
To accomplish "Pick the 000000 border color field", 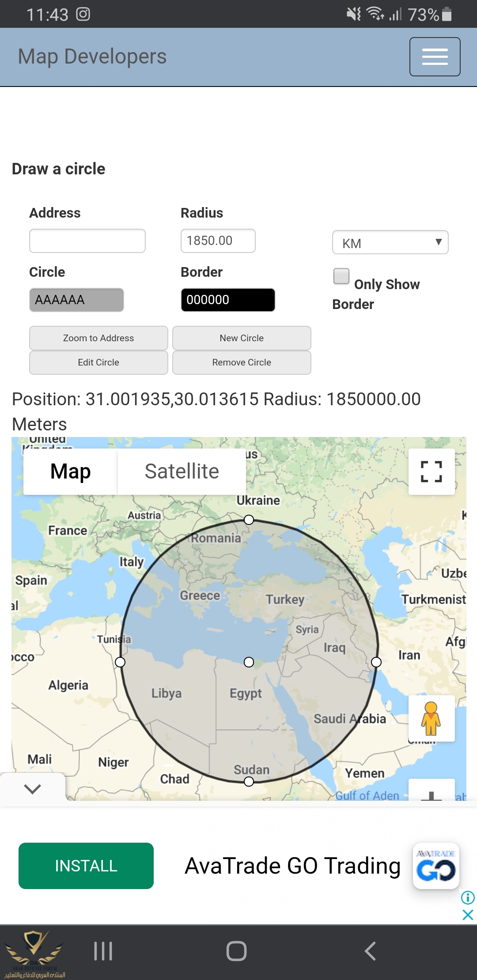I will pyautogui.click(x=228, y=300).
